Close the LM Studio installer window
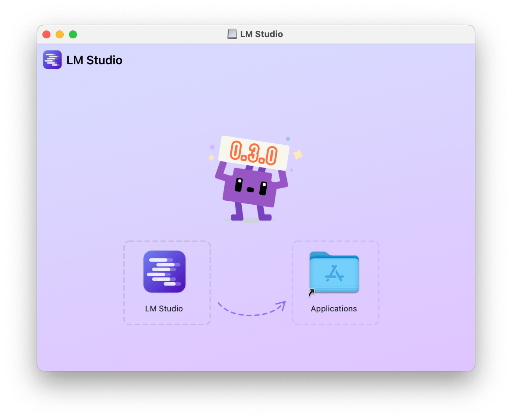The width and height of the screenshot is (512, 420). [x=46, y=34]
